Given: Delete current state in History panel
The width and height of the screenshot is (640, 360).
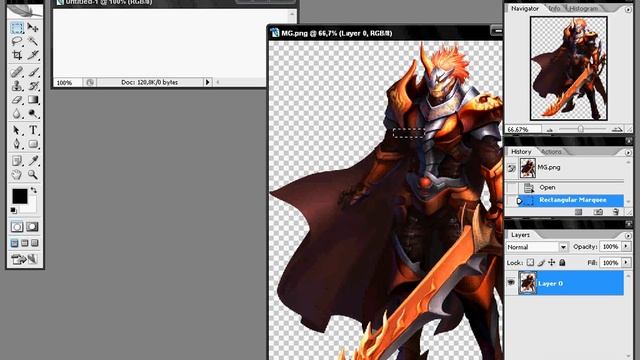Looking at the screenshot, I should (616, 212).
